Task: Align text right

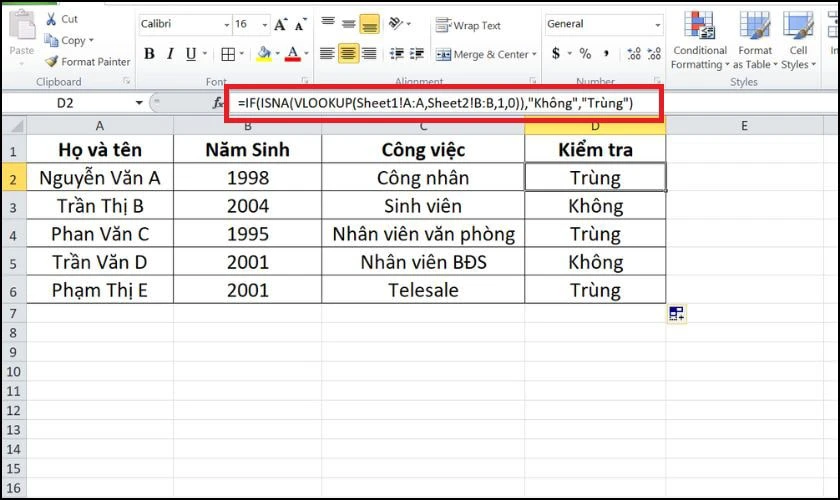Action: click(369, 54)
